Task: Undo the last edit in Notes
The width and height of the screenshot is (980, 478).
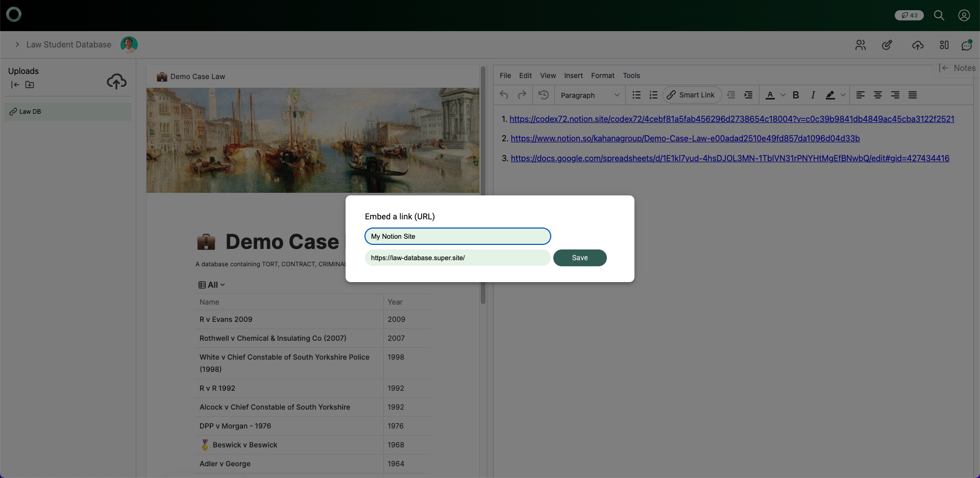Action: (504, 95)
